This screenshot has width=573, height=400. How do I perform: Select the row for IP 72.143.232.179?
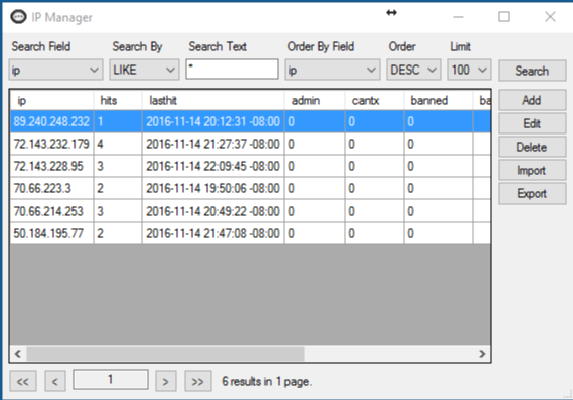tap(250, 144)
